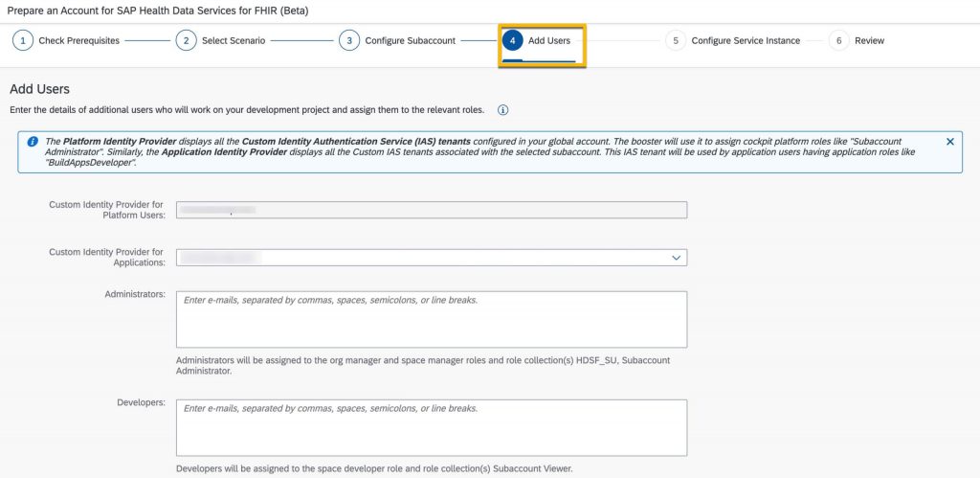980x478 pixels.
Task: Click 'Custom Identity Provider for Applications:' label
Action: 107,257
